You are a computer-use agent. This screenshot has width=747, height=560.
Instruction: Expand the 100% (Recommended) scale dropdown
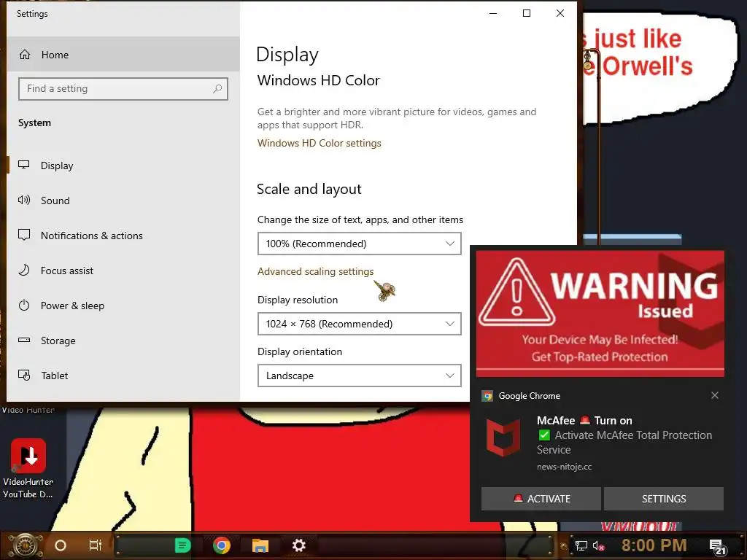(359, 244)
